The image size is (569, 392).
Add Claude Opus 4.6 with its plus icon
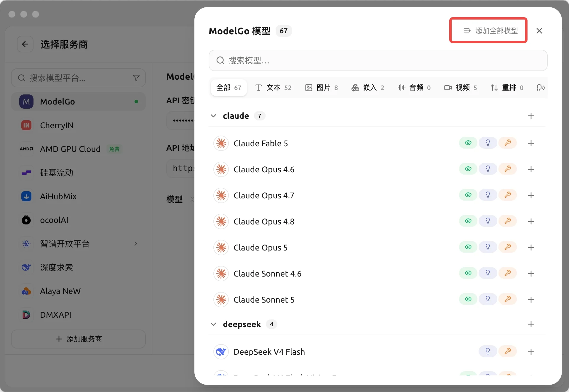point(531,169)
